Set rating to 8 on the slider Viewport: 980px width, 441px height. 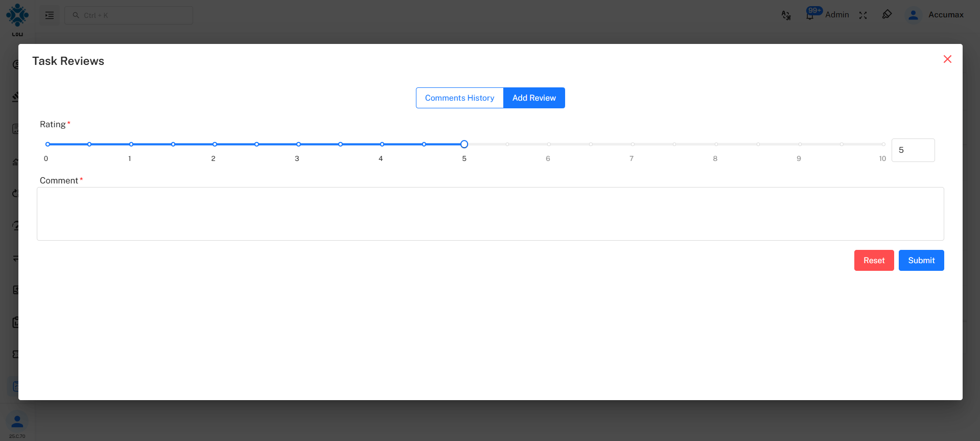point(715,144)
